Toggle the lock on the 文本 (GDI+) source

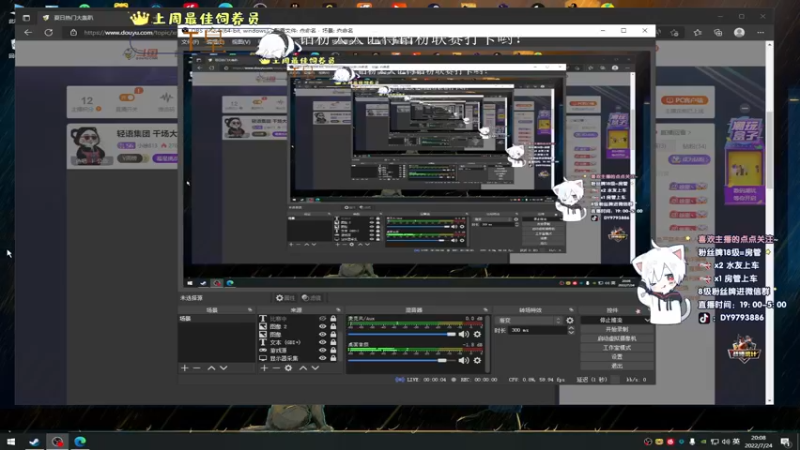click(333, 342)
